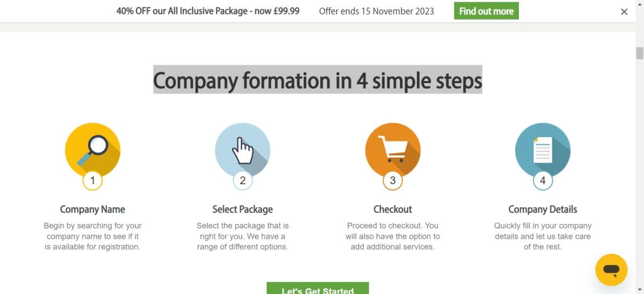Dismiss the promo banner with X
Screen dimensions: 644x294
click(x=624, y=11)
